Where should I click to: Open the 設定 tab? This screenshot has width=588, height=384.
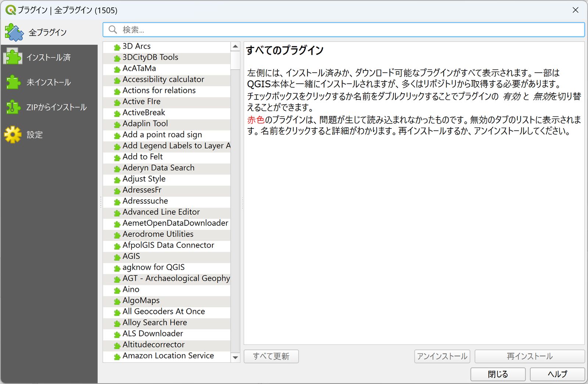pos(49,135)
